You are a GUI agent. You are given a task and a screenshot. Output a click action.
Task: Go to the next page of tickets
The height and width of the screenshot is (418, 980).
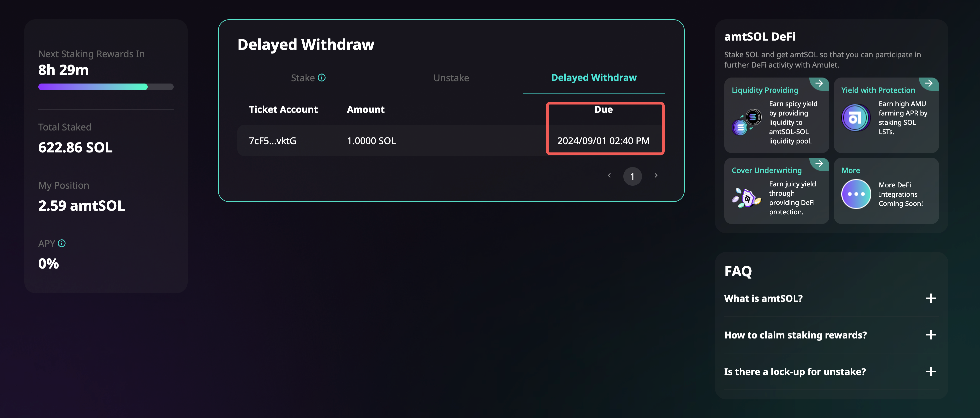pos(655,176)
